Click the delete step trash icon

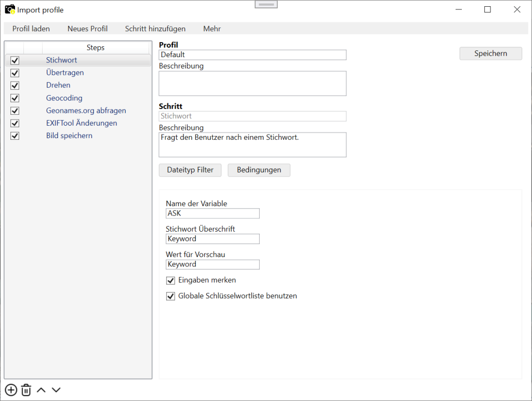(x=26, y=390)
